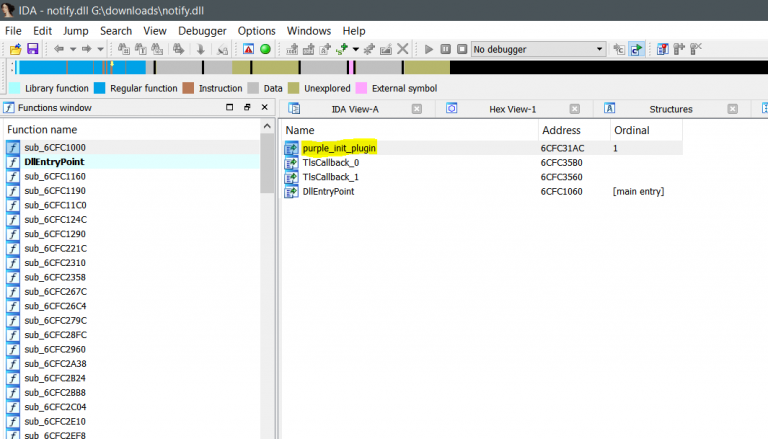Click the Regular function color swatch
This screenshot has width=768, height=439.
(x=99, y=88)
